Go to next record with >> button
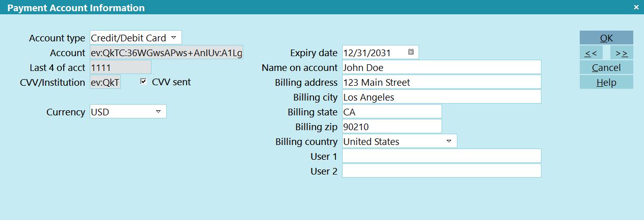The image size is (644, 220). point(622,53)
